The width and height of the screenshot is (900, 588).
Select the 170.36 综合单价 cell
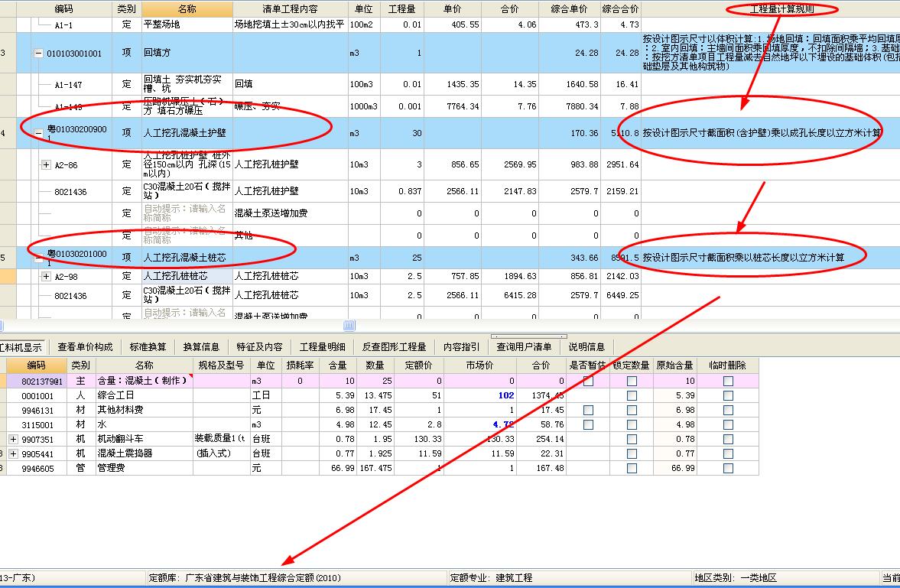570,133
